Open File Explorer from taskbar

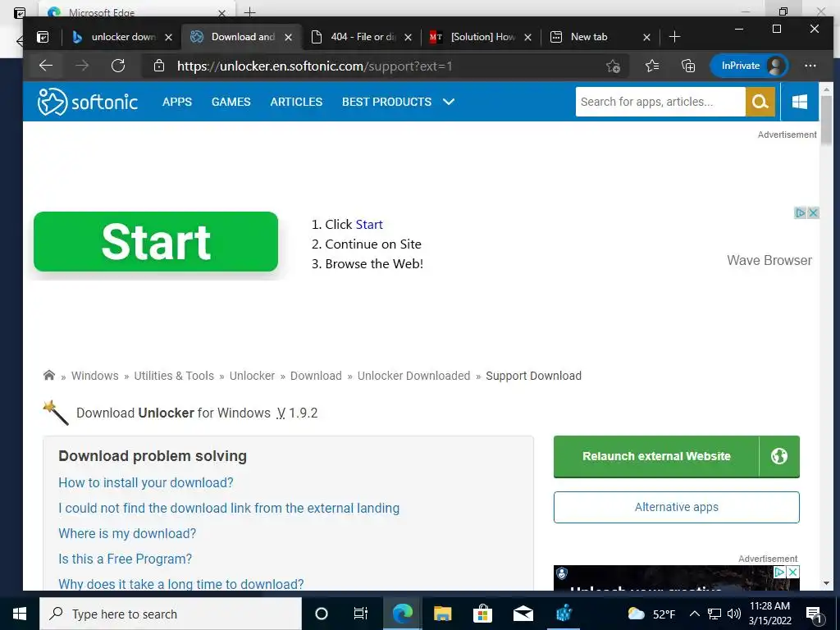[442, 614]
